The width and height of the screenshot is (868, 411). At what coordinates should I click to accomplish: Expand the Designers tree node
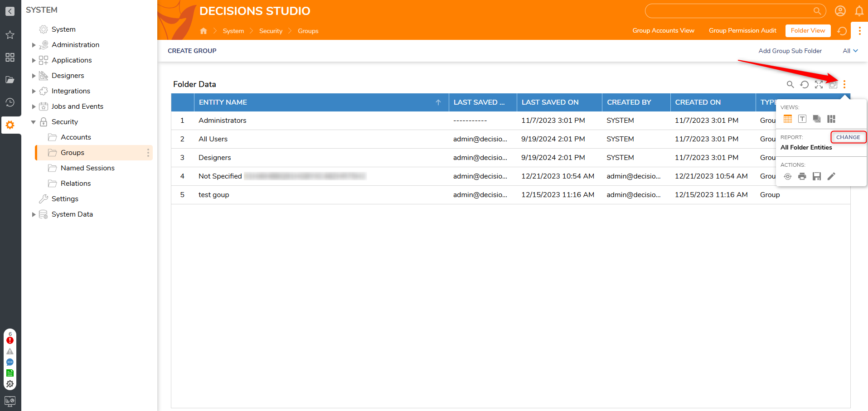[34, 76]
